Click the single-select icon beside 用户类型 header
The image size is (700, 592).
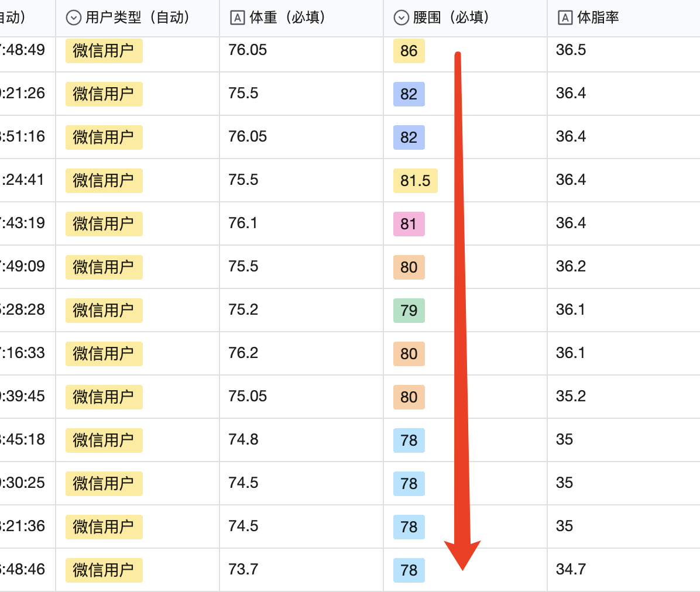click(x=73, y=18)
